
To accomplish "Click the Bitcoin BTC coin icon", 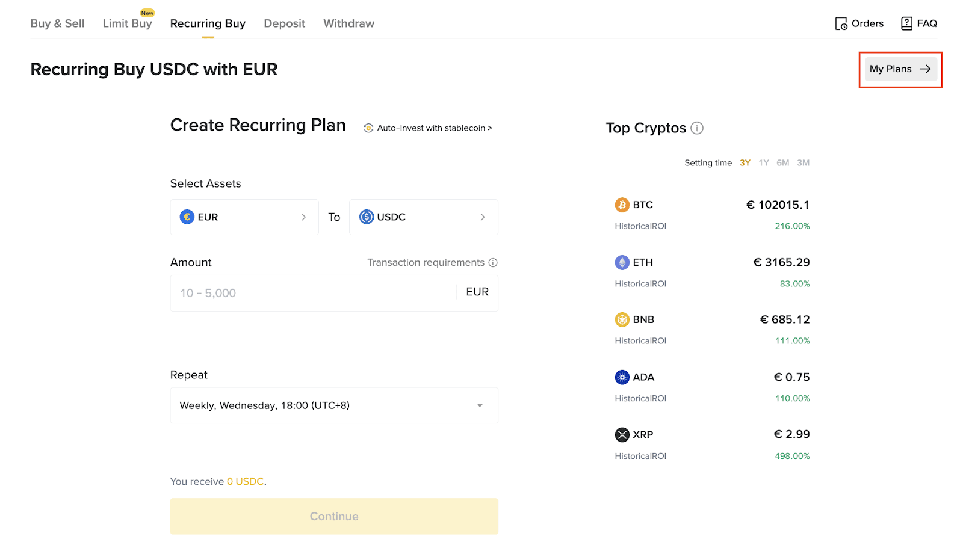I will click(x=622, y=205).
